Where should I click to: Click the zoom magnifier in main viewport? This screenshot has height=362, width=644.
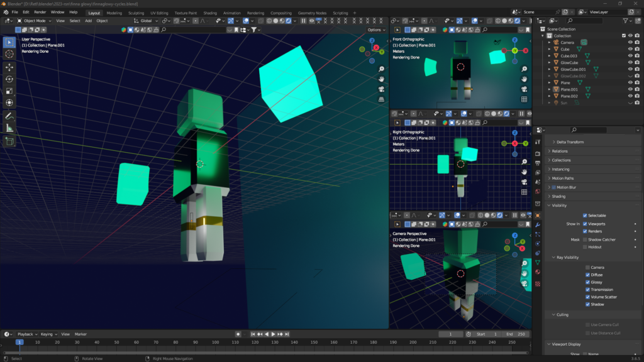tap(381, 79)
